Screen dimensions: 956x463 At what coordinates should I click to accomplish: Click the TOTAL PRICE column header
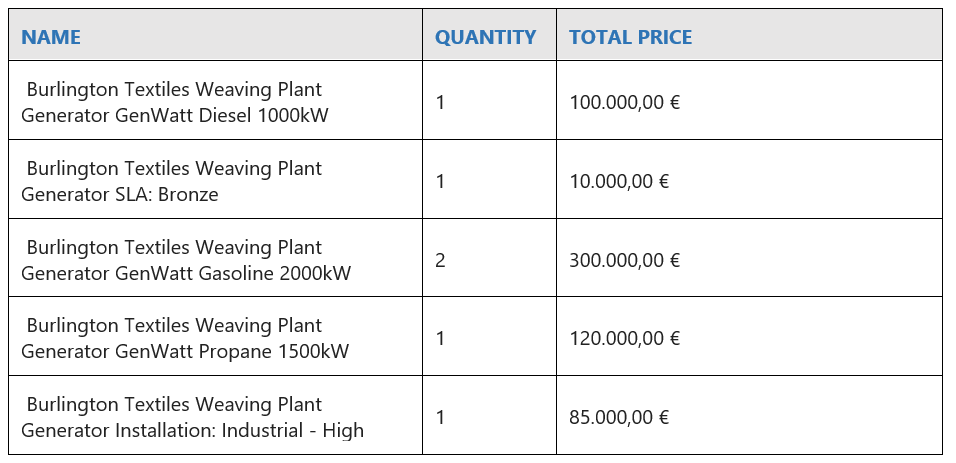coord(630,37)
